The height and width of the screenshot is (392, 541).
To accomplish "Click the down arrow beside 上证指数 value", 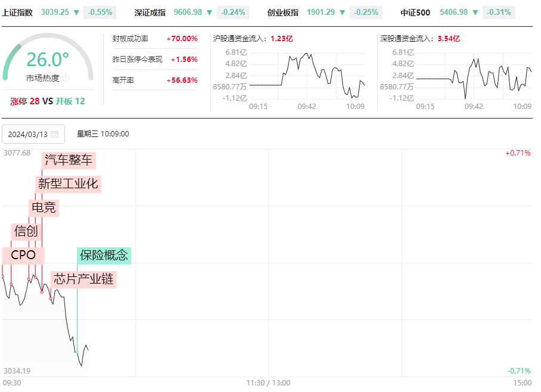I will 76,13.
